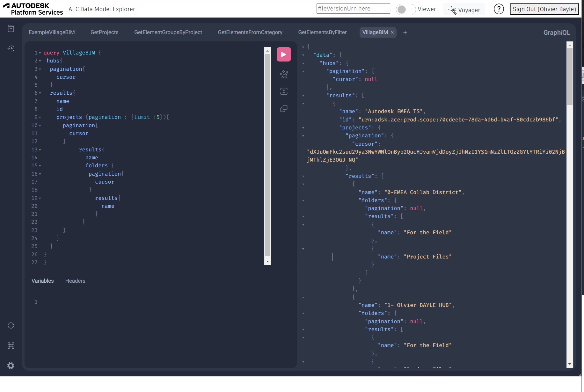The image size is (584, 392).
Task: Open the GetElementsByFilter tab
Action: (x=322, y=32)
